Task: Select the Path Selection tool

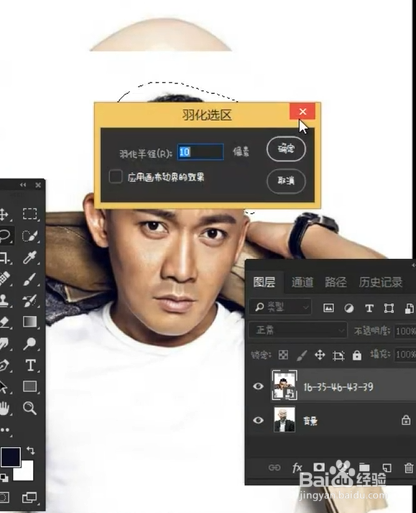Action: pos(3,387)
